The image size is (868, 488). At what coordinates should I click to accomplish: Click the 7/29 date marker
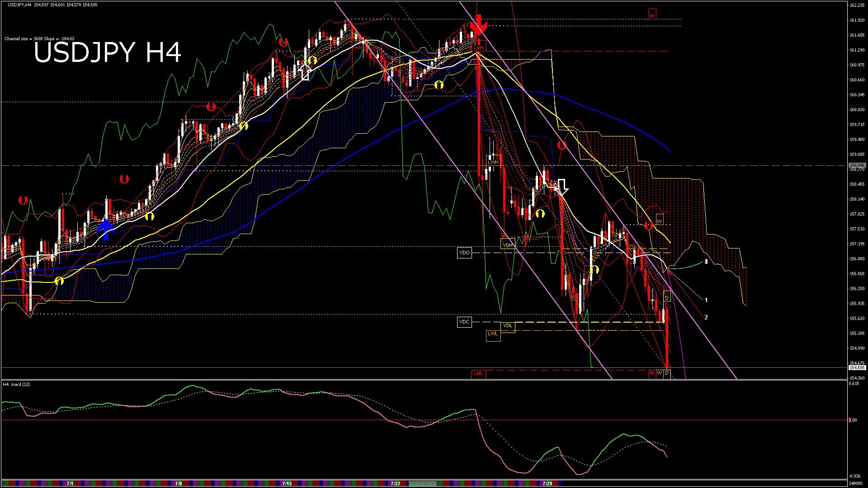click(x=547, y=483)
